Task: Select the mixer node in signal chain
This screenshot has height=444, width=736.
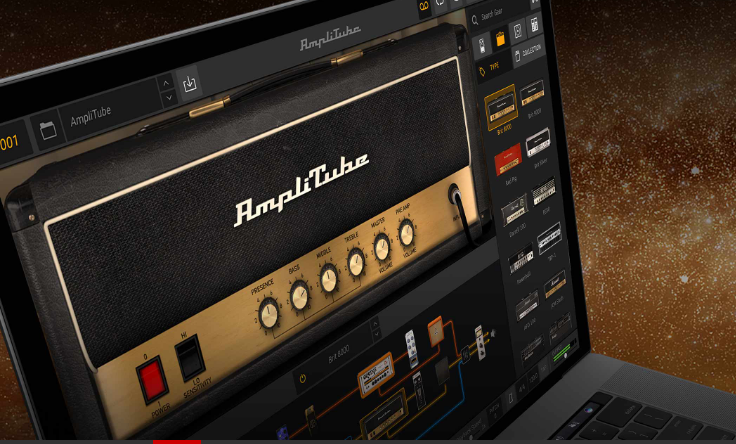Action: point(466,354)
